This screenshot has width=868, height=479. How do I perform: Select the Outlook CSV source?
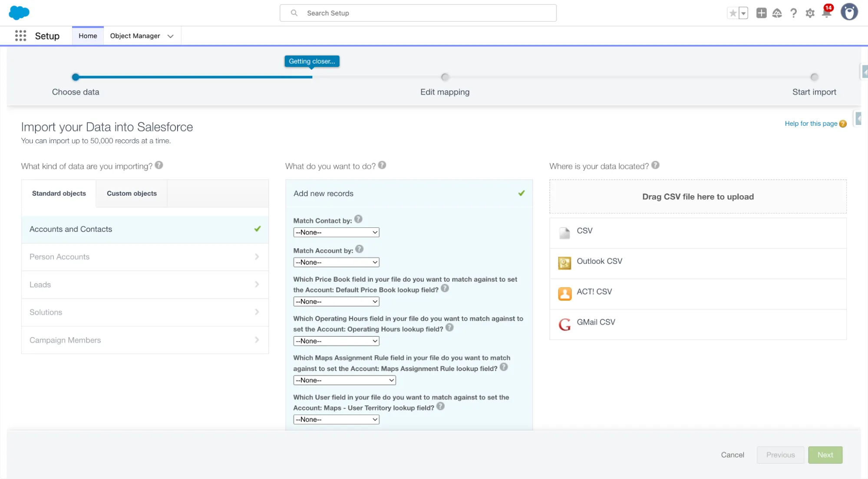(599, 261)
